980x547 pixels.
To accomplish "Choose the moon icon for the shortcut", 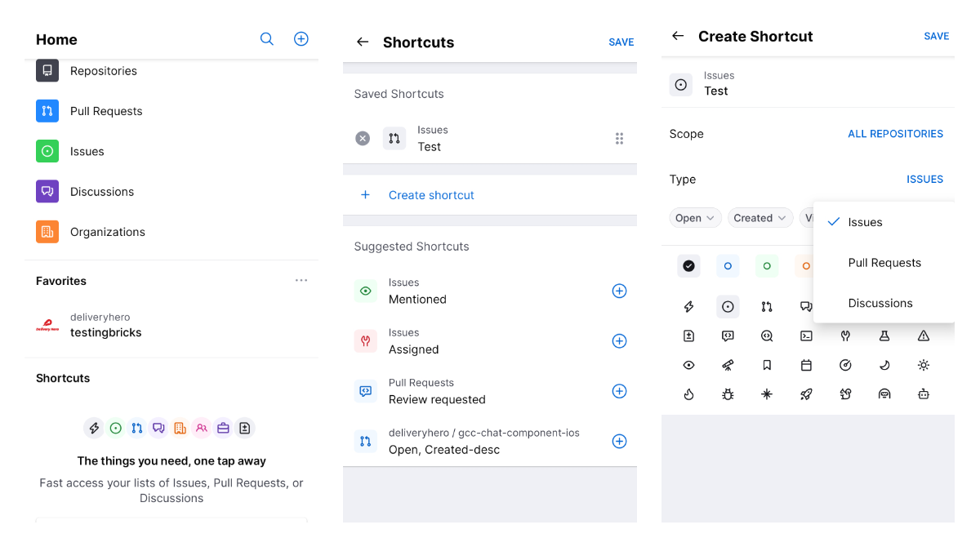I will point(884,365).
